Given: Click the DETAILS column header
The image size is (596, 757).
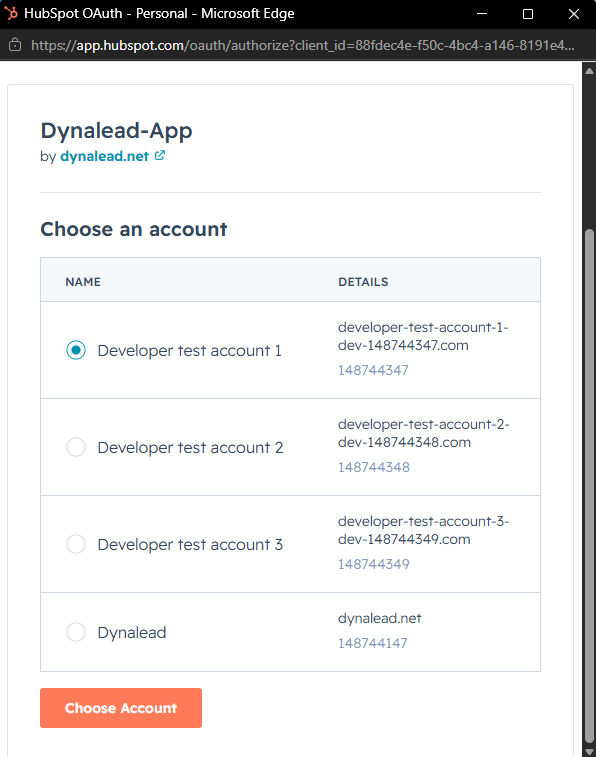Looking at the screenshot, I should pyautogui.click(x=363, y=282).
